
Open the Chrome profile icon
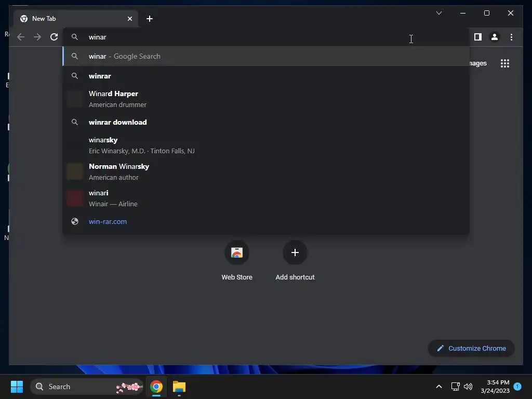point(495,37)
